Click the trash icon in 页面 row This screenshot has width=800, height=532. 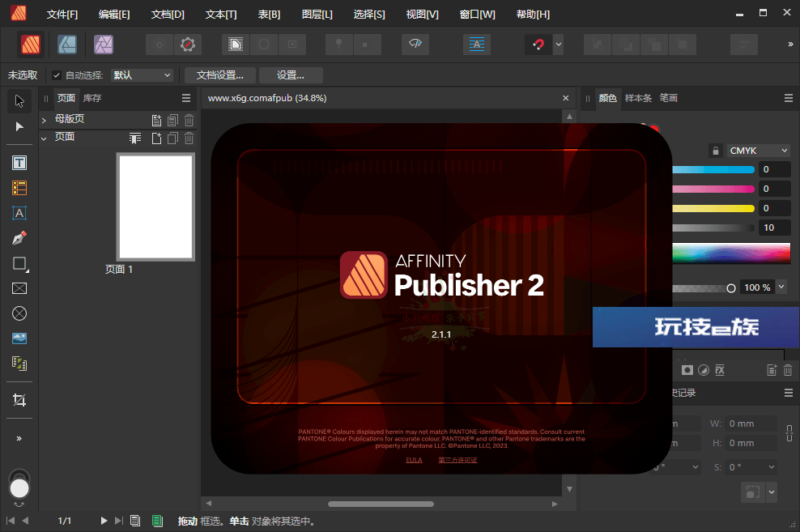(x=189, y=138)
